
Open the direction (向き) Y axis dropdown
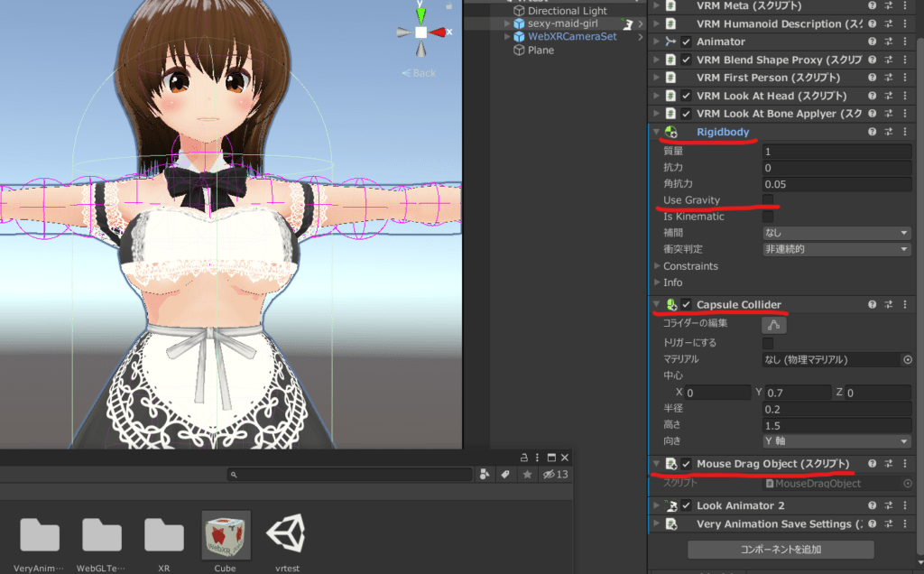(x=836, y=441)
